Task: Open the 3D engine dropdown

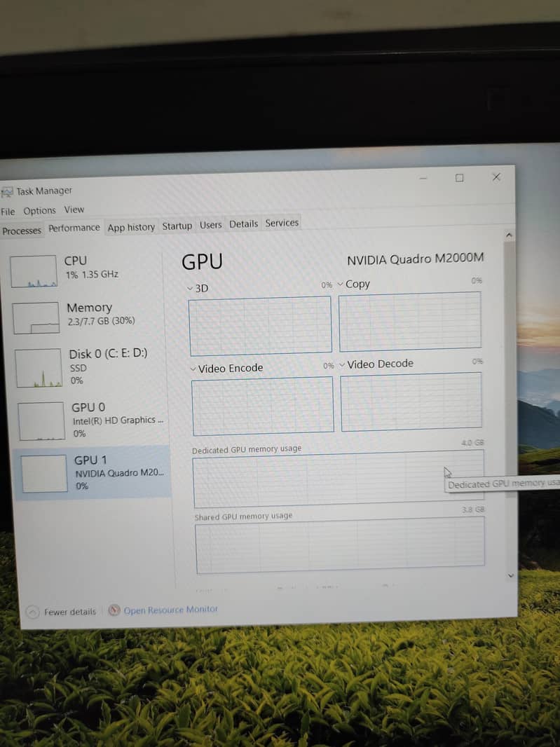Action: coord(198,288)
